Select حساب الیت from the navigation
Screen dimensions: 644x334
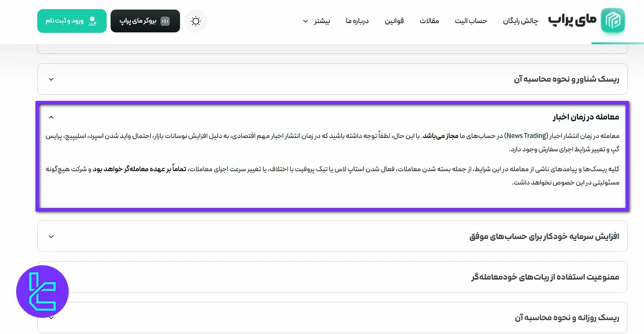(x=471, y=21)
